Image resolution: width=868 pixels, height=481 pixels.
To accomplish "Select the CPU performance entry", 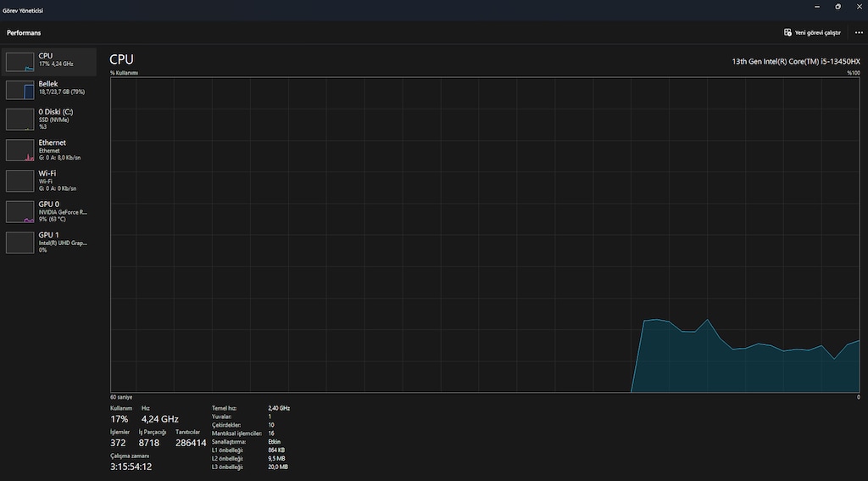I will point(49,62).
